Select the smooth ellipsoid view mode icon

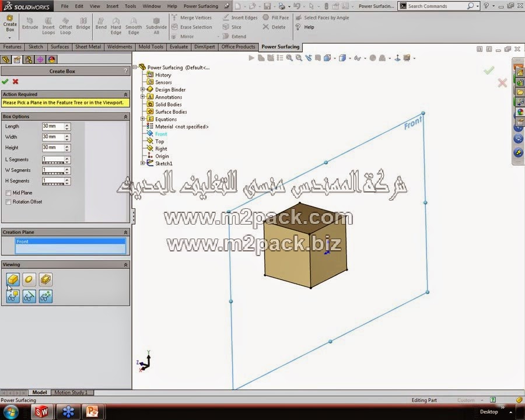click(x=29, y=279)
